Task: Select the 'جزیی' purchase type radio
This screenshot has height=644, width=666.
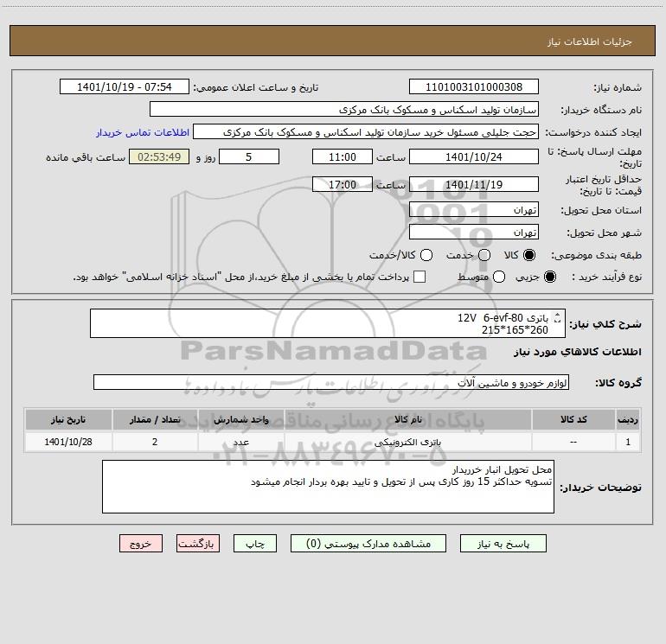Action: (x=549, y=277)
